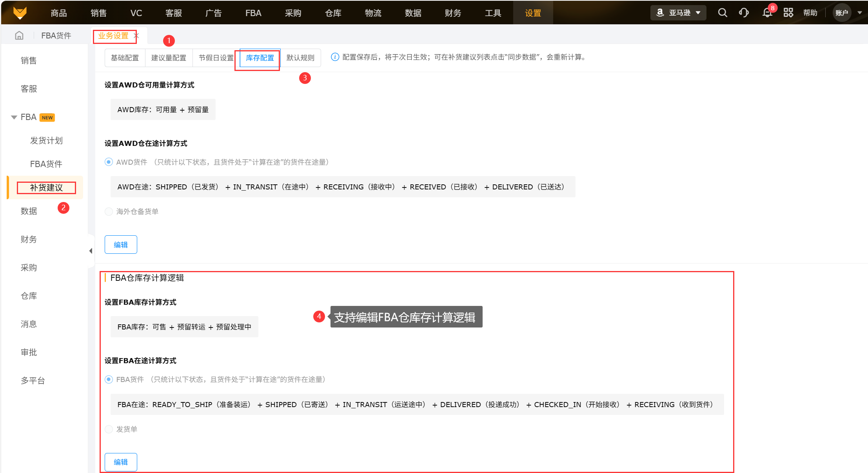Screen dimensions: 868x473
Task: Open the 财务 top menu
Action: 453,13
